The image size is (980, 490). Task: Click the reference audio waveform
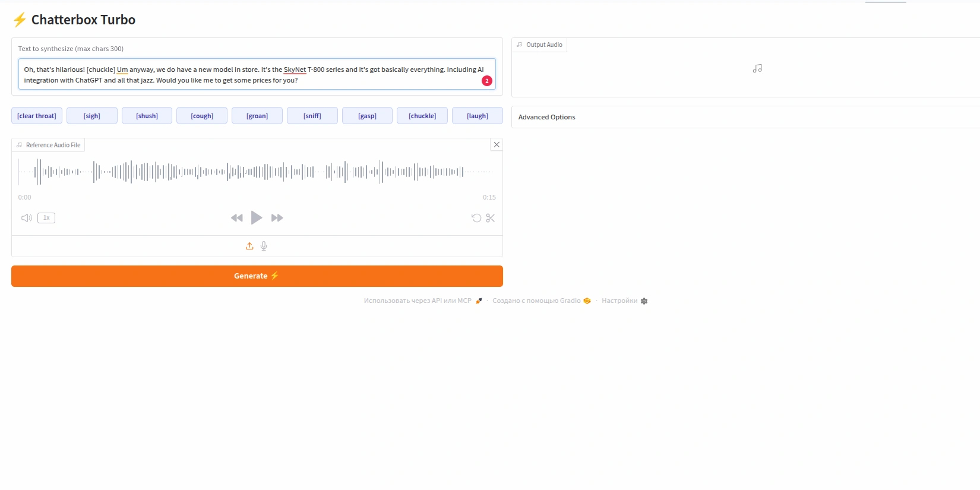click(257, 172)
